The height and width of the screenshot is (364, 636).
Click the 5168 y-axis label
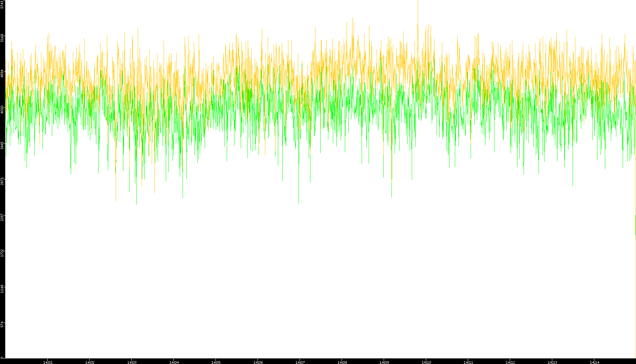click(2, 37)
